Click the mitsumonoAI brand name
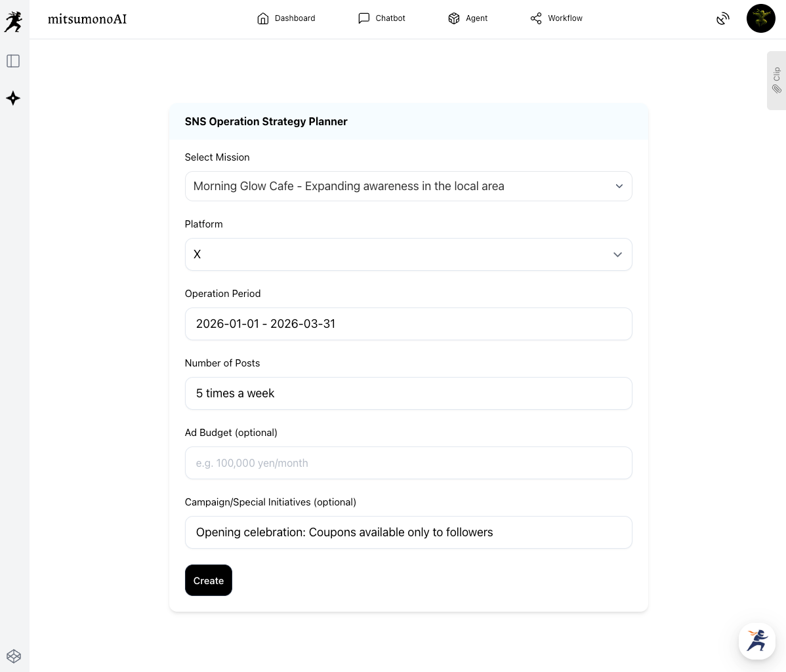Image resolution: width=786 pixels, height=672 pixels. pos(87,19)
